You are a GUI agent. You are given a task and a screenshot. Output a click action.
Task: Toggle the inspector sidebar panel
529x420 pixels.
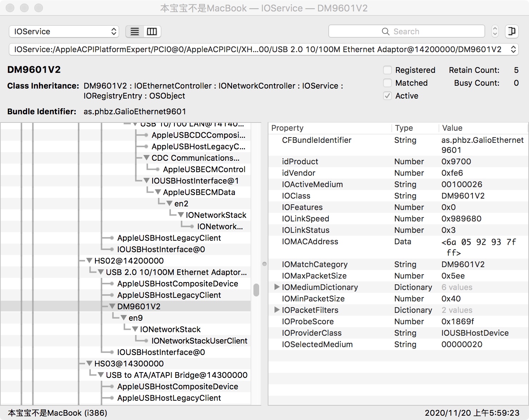coord(512,31)
